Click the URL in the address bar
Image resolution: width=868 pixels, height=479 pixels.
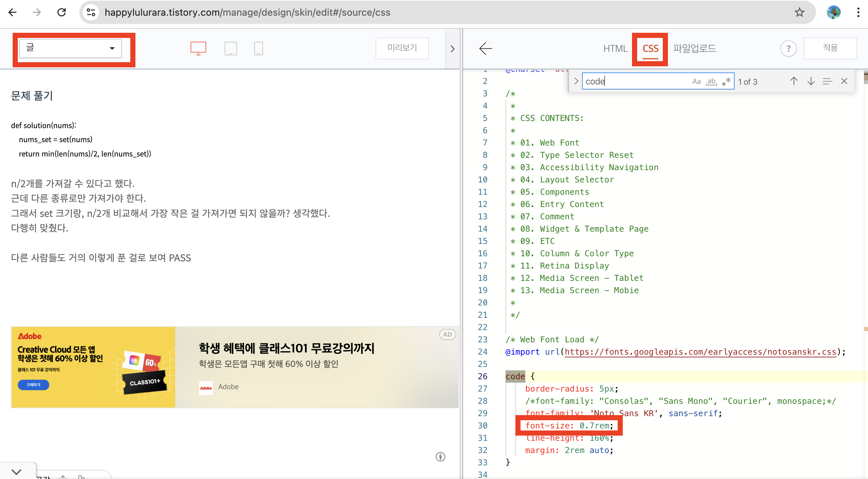coord(247,13)
